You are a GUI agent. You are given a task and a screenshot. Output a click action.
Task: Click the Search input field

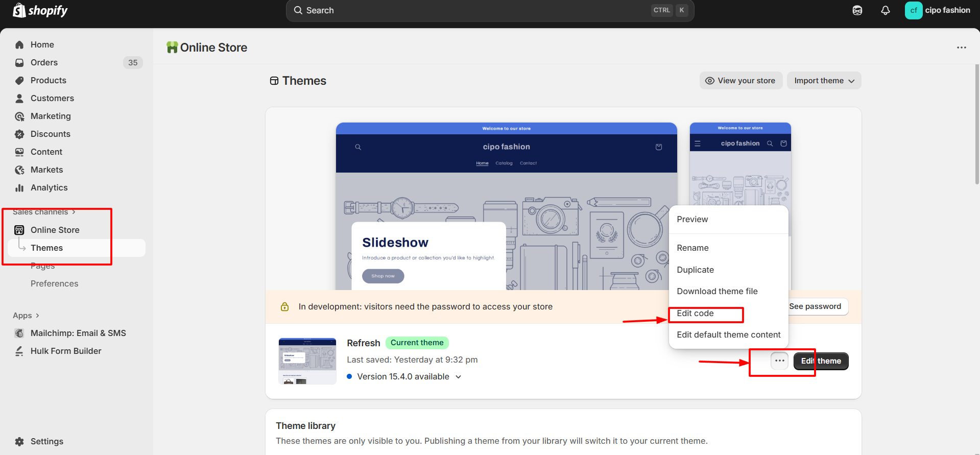(475, 10)
